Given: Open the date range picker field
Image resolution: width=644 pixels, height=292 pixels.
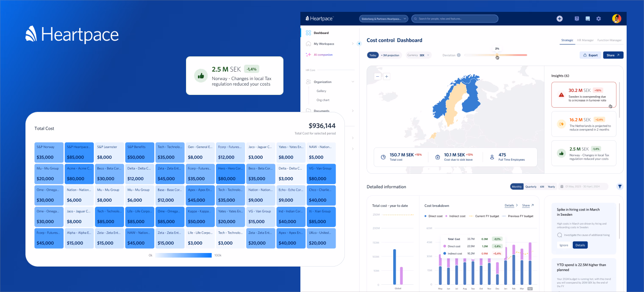Looking at the screenshot, I should coord(583,186).
